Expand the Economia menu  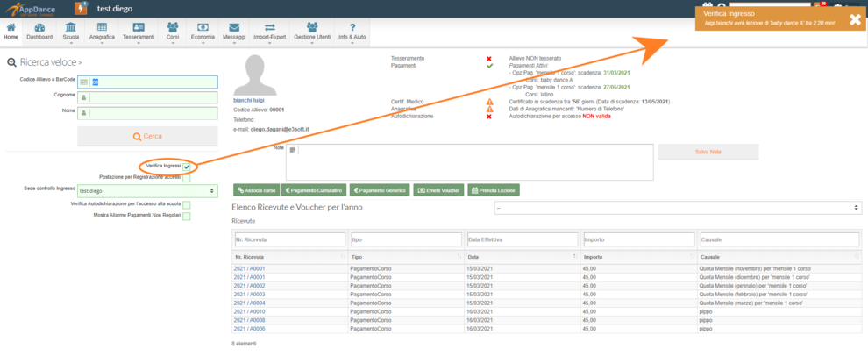click(203, 32)
